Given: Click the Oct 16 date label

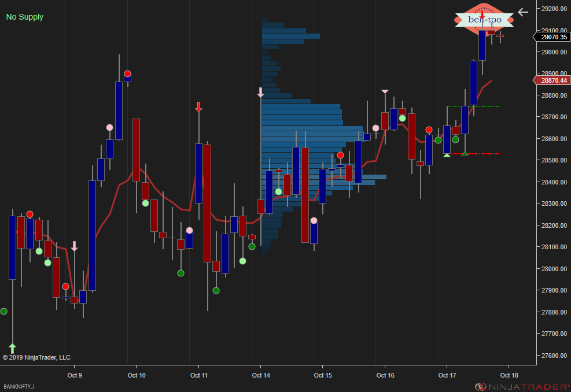Looking at the screenshot, I should 385,375.
